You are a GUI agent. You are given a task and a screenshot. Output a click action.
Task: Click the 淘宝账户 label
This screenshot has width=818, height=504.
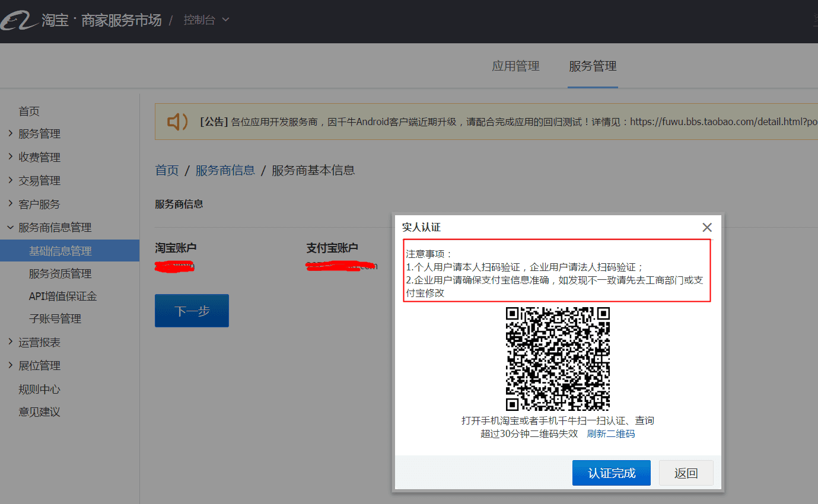176,248
